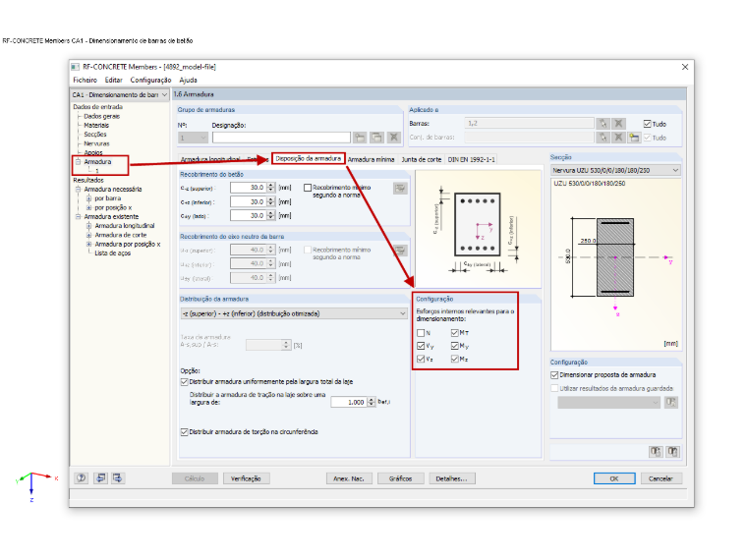Viewport: 747px width, 560px height.
Task: Click the help question mark icon
Action: tap(82, 478)
